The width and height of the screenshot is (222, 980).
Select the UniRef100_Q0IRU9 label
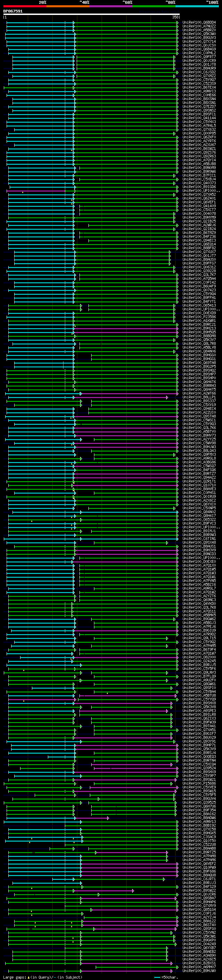199,496
